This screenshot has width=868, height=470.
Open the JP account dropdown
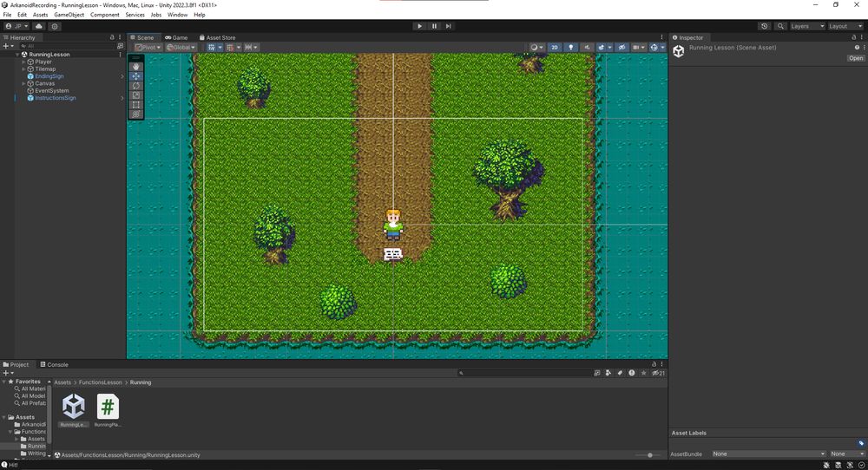click(x=16, y=26)
